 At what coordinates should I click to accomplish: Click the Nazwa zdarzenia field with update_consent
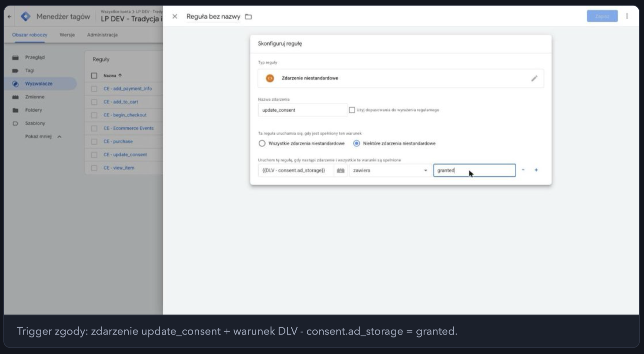(303, 110)
